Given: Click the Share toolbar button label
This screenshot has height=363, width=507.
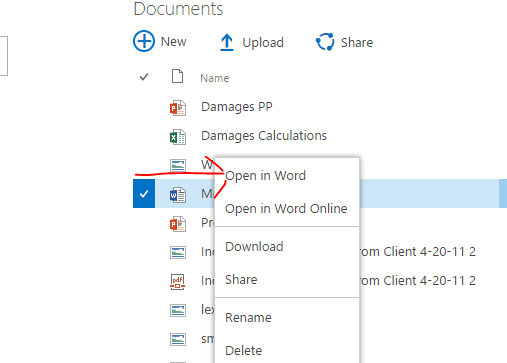Looking at the screenshot, I should (357, 43).
